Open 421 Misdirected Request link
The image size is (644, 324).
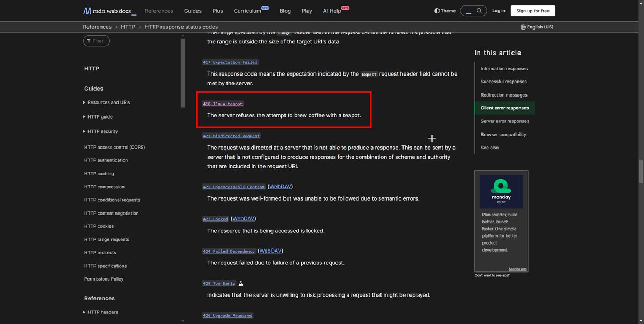click(x=231, y=136)
